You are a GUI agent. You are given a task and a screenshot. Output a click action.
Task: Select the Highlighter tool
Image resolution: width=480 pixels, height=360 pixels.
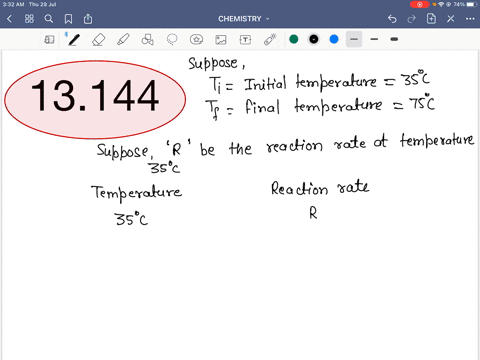pyautogui.click(x=123, y=40)
